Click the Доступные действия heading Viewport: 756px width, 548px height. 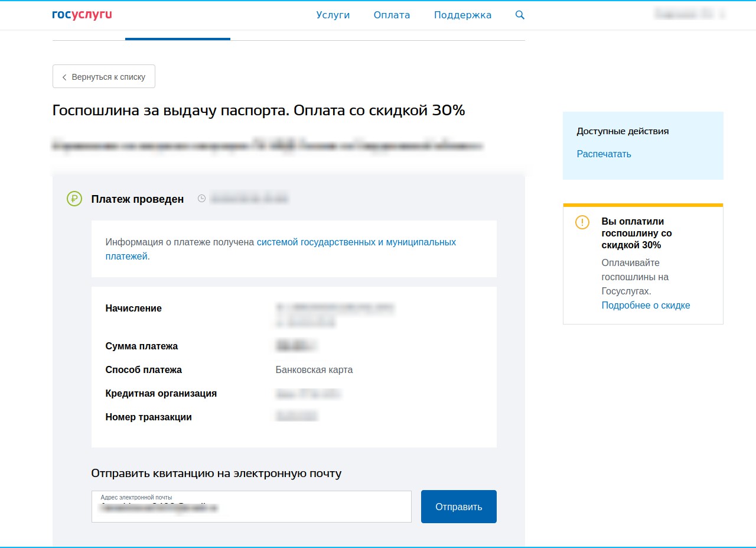coord(623,131)
